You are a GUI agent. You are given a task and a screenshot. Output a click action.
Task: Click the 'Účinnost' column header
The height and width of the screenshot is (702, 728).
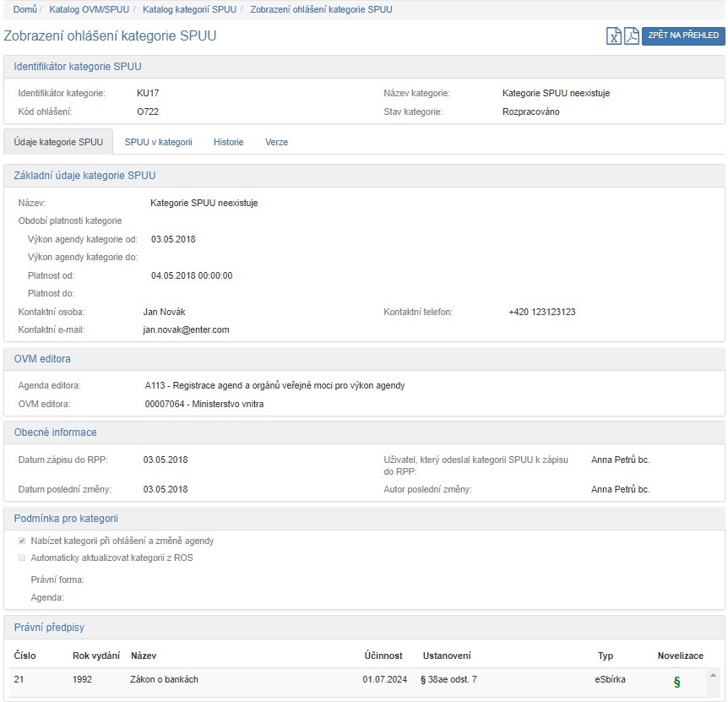[383, 656]
